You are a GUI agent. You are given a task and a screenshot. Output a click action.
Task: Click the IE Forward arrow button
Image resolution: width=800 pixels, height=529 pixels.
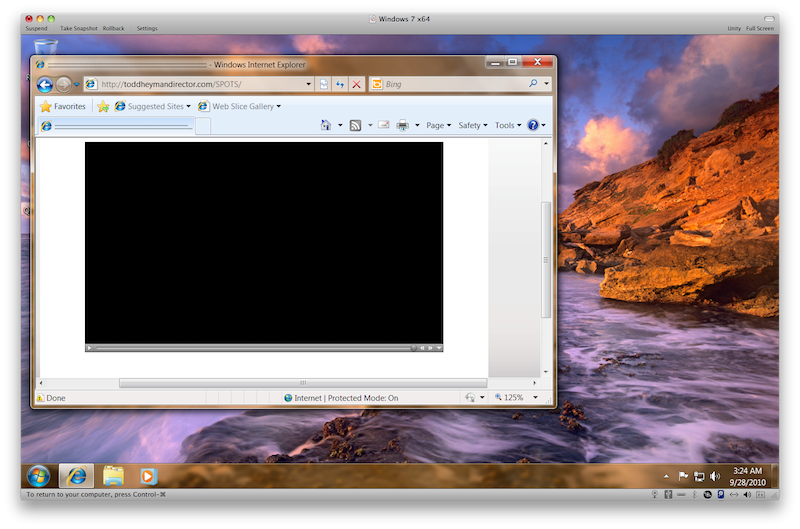[x=64, y=85]
